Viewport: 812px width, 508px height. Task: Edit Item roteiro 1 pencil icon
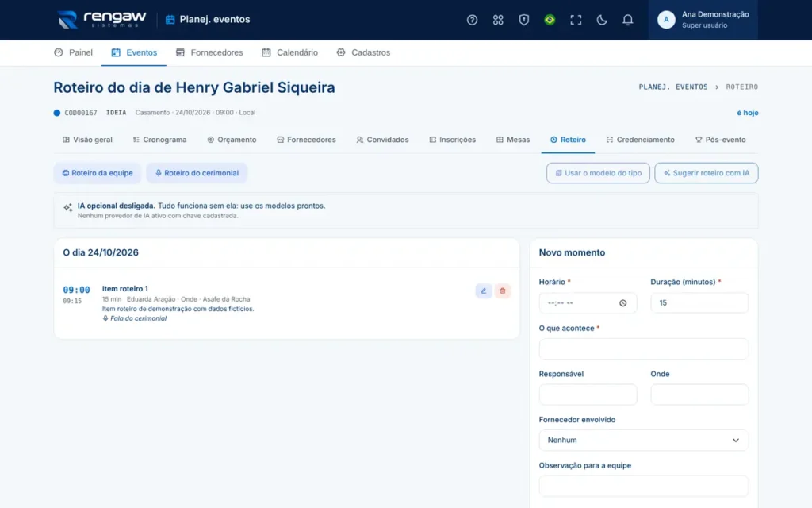pyautogui.click(x=483, y=291)
